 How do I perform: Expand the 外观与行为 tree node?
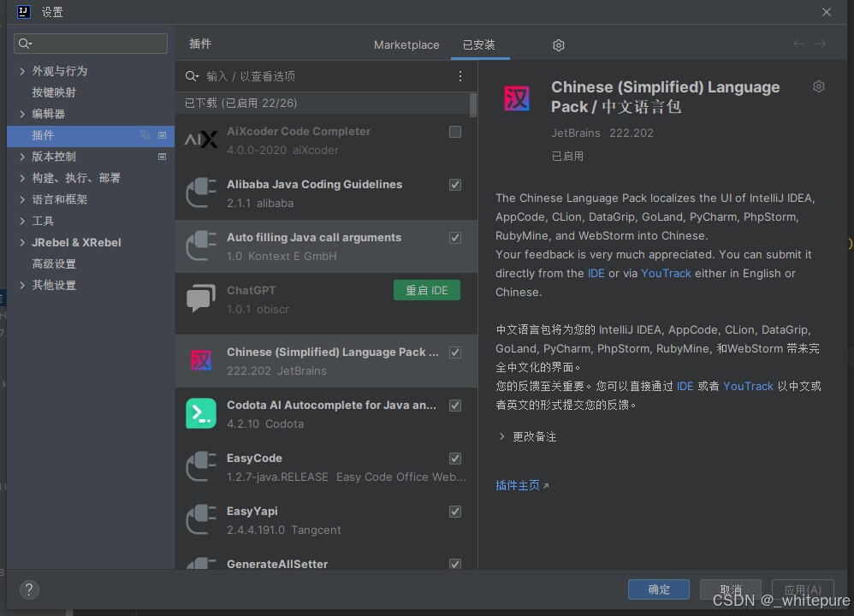pyautogui.click(x=21, y=71)
